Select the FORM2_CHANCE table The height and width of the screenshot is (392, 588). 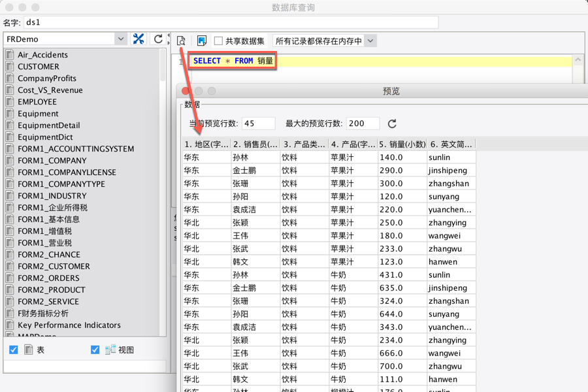coord(49,254)
